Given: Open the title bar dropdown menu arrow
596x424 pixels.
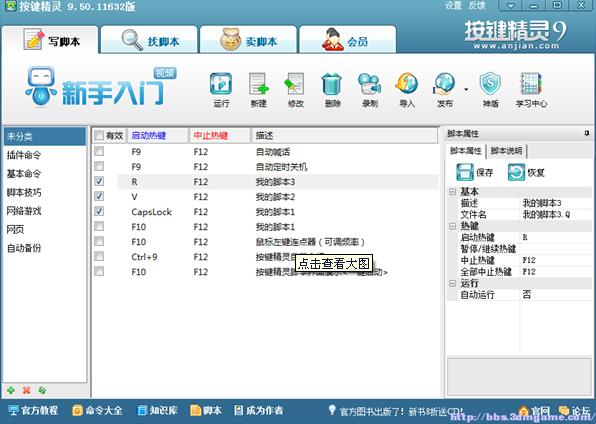Looking at the screenshot, I should pos(510,5).
